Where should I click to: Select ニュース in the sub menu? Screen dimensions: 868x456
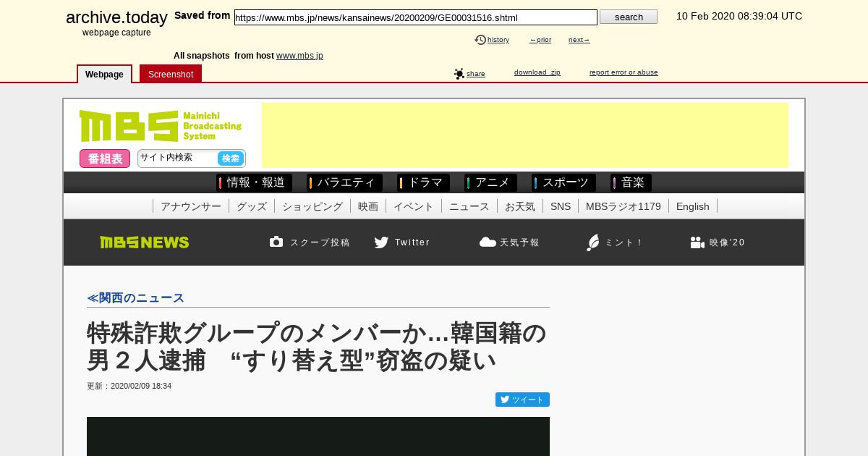469,206
